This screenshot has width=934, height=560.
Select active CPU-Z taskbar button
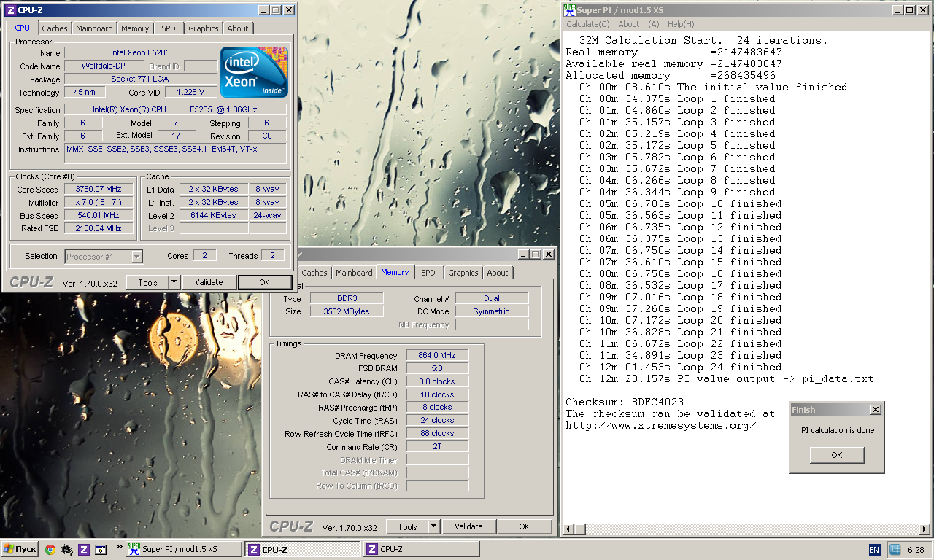[x=302, y=549]
